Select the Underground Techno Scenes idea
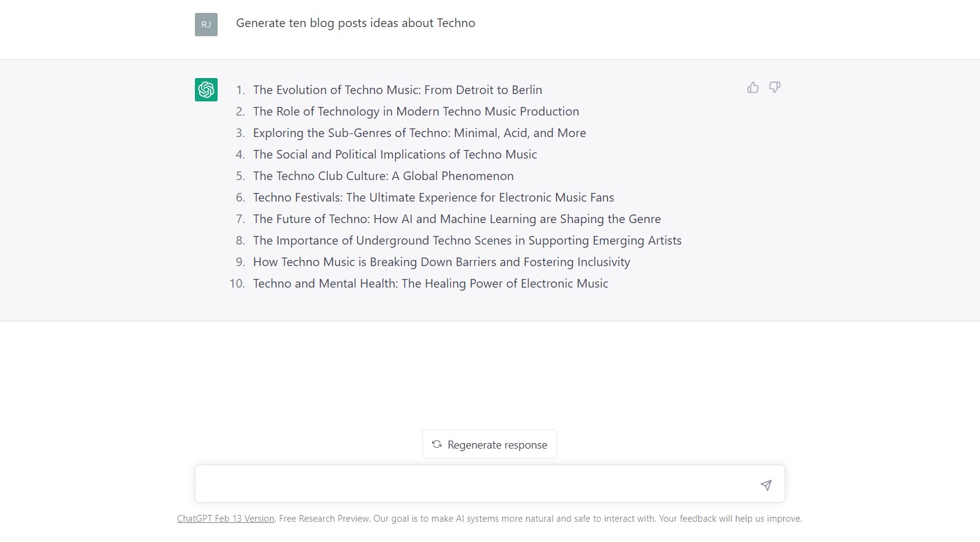Viewport: 980px width, 542px height. tap(467, 241)
